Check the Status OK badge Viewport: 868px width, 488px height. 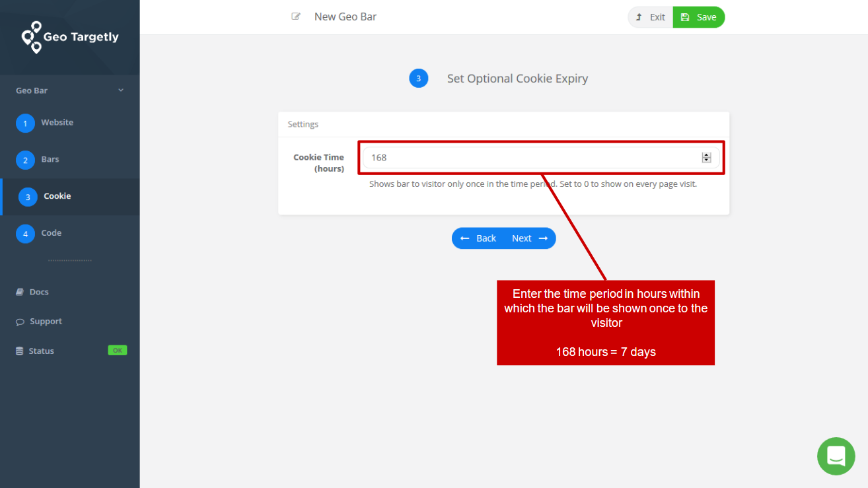117,350
